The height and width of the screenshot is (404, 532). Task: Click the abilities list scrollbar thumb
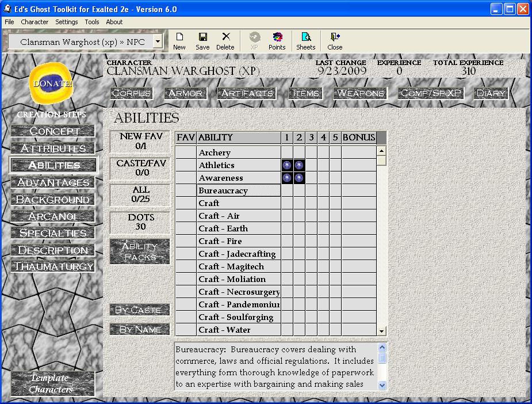point(382,160)
